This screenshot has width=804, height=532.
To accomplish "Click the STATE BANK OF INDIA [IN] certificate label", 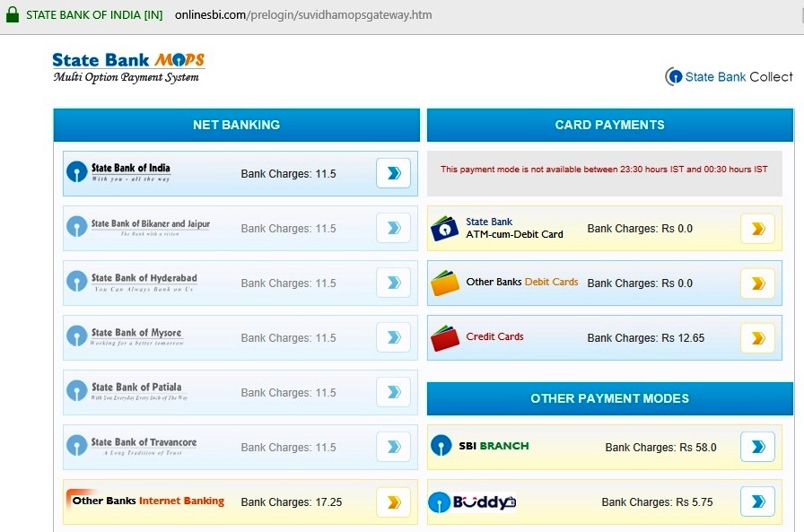I will point(94,15).
